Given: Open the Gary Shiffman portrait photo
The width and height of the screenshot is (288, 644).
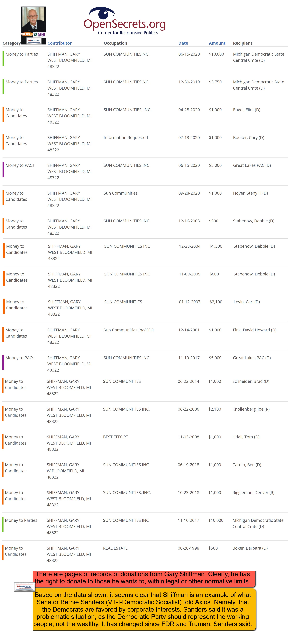Looking at the screenshot, I should point(33,25).
